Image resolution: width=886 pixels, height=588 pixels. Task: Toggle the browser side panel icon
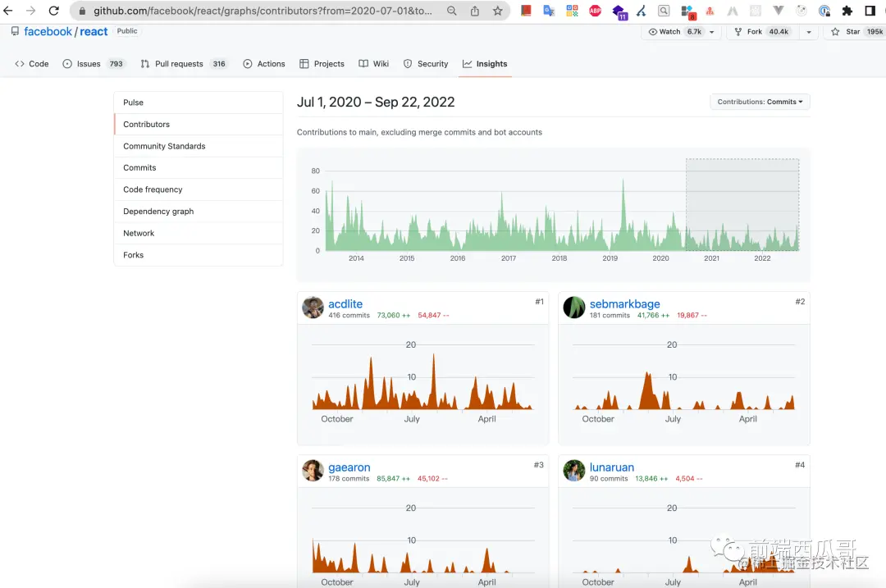[x=870, y=11]
